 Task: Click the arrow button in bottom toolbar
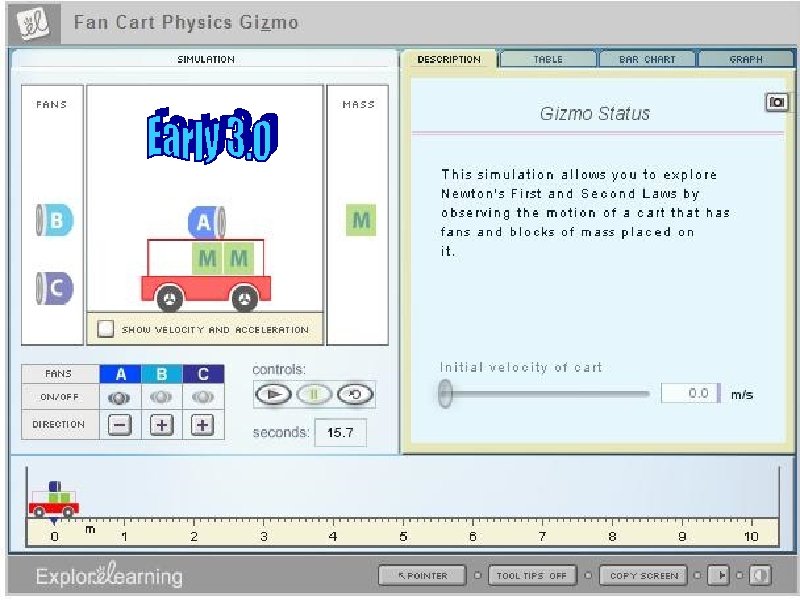[x=719, y=576]
